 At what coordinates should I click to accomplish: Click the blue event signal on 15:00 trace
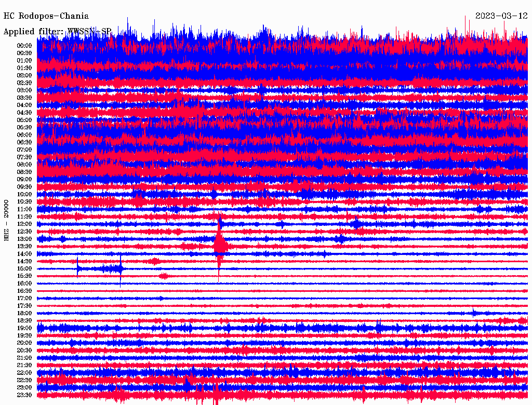[x=100, y=268]
